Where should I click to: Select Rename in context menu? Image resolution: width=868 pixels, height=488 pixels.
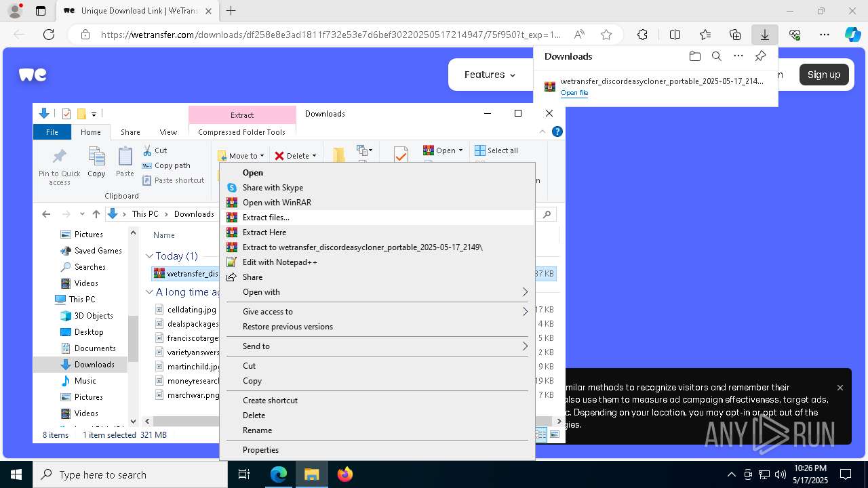coord(377,430)
